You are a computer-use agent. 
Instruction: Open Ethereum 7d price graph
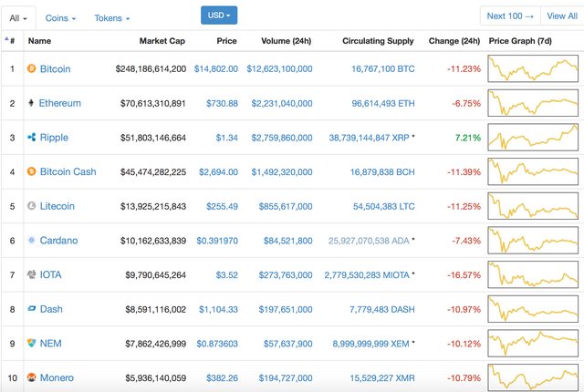click(533, 103)
